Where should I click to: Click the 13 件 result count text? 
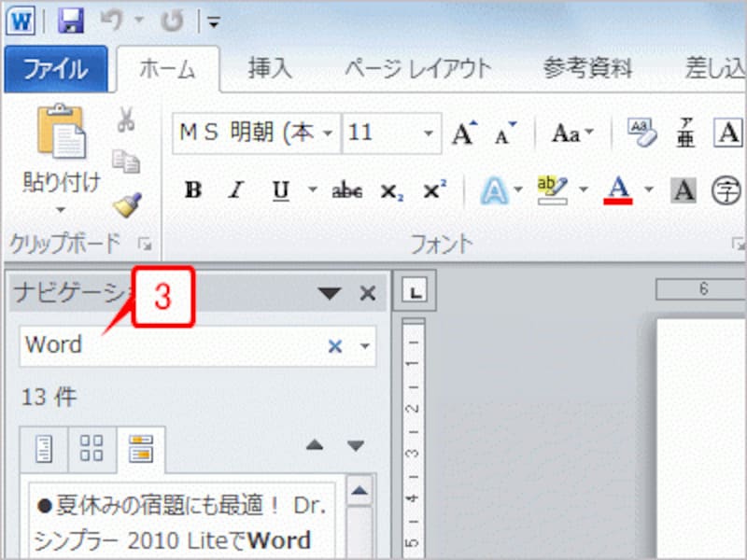pyautogui.click(x=49, y=397)
